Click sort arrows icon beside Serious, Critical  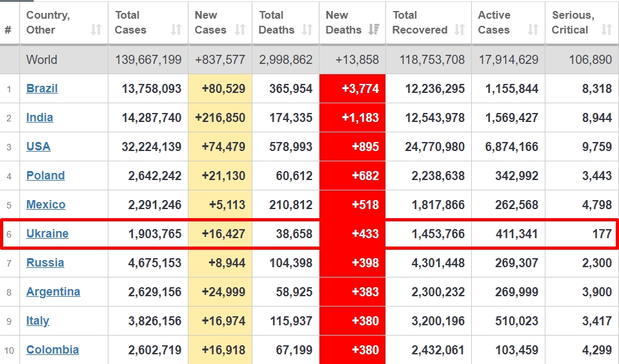(x=606, y=30)
